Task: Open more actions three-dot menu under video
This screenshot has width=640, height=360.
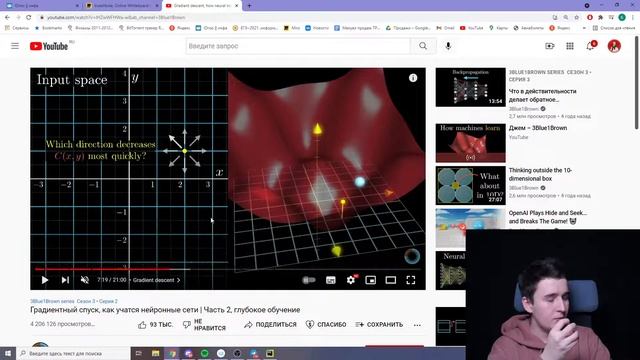Action: (417, 325)
